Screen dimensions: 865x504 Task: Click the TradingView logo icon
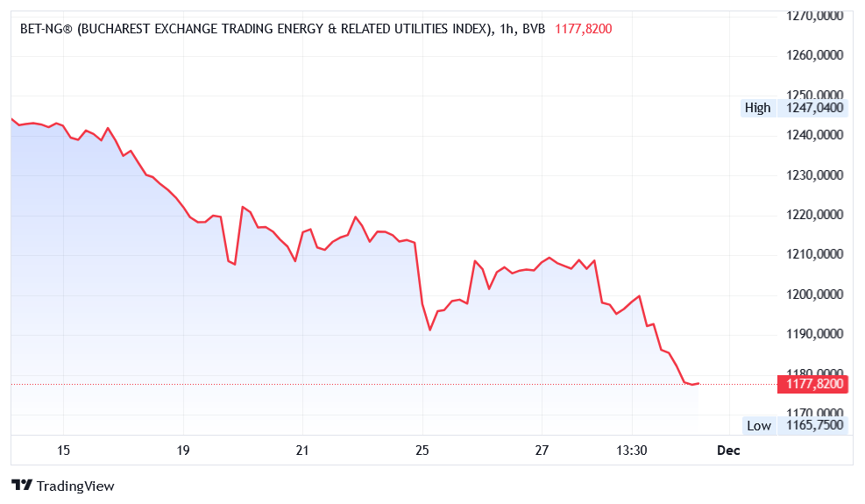[x=22, y=486]
